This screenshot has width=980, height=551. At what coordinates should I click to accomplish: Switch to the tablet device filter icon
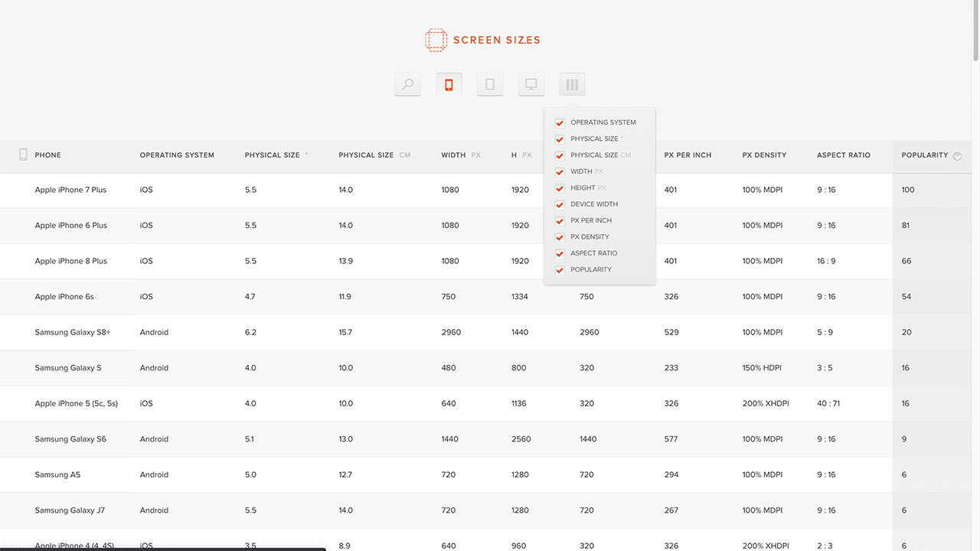[x=490, y=84]
